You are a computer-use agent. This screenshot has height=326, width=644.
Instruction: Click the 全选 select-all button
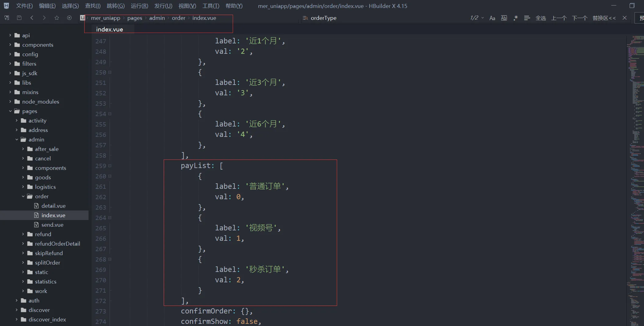[541, 18]
